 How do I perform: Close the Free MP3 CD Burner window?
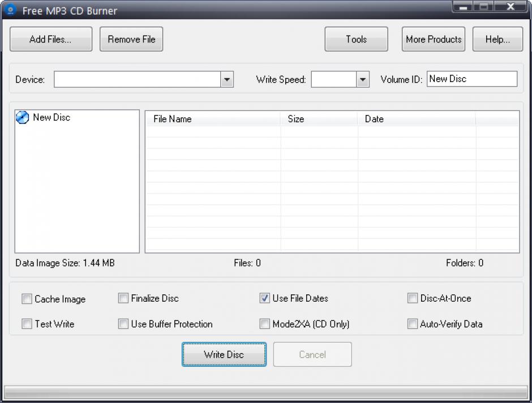coord(510,7)
